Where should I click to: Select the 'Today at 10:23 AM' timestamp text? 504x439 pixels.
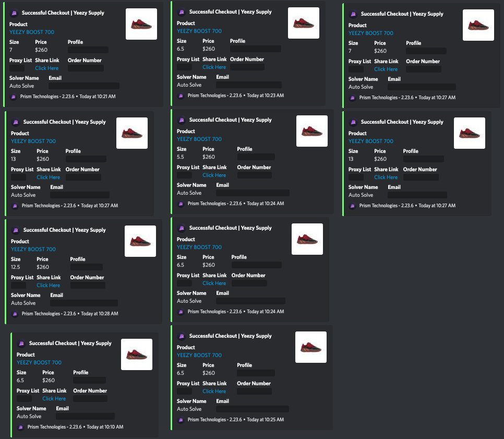pos(265,96)
